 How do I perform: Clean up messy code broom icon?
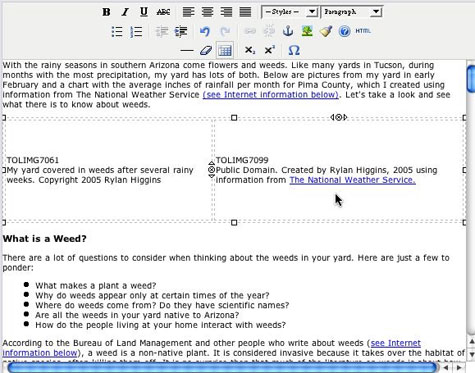326,31
